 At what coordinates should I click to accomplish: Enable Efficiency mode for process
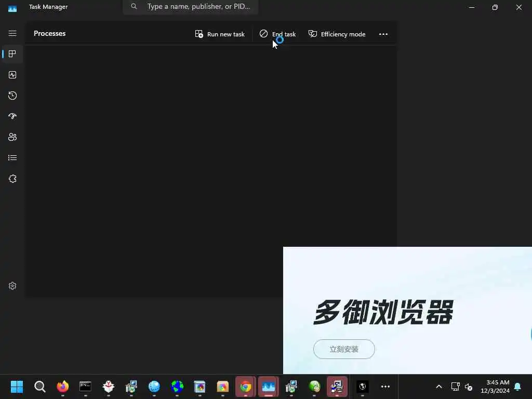337,34
